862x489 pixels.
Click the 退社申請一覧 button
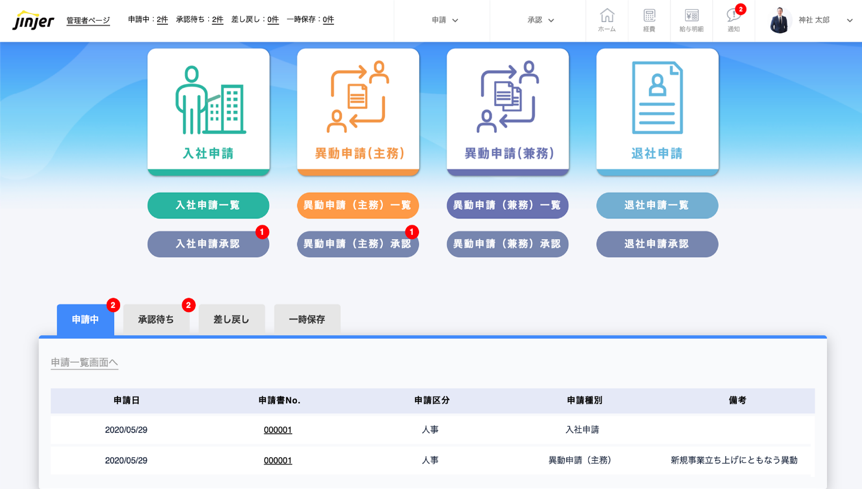click(657, 205)
